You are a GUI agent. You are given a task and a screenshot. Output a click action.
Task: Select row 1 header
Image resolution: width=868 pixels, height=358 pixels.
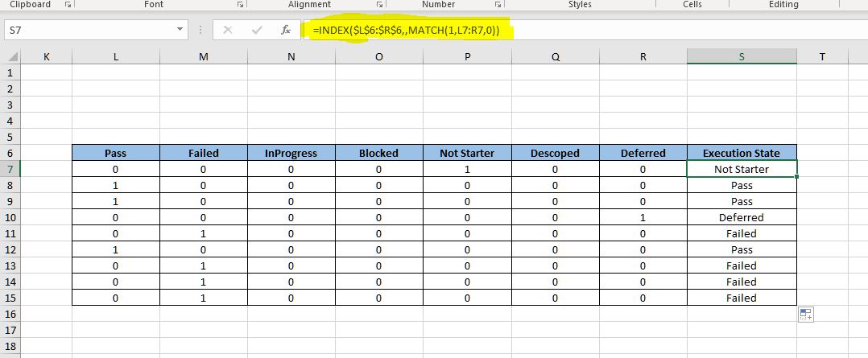(x=10, y=72)
